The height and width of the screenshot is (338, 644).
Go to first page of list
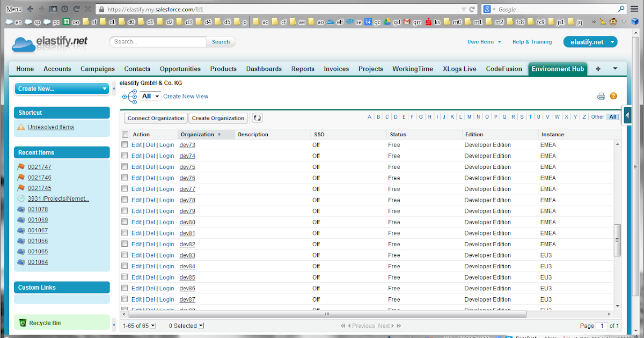343,326
